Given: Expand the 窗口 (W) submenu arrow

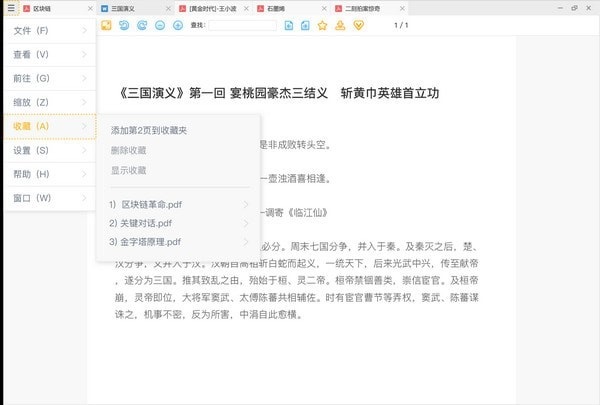Looking at the screenshot, I should pyautogui.click(x=85, y=198).
